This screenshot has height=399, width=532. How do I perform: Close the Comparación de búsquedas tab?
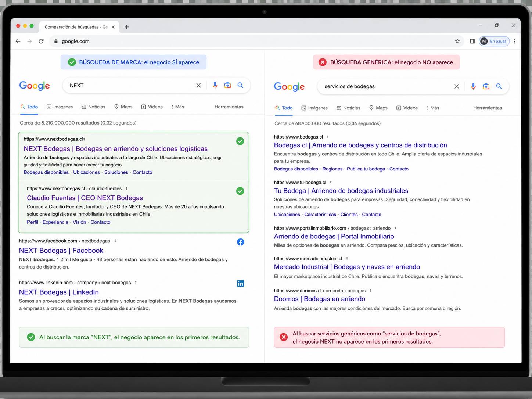coord(113,27)
